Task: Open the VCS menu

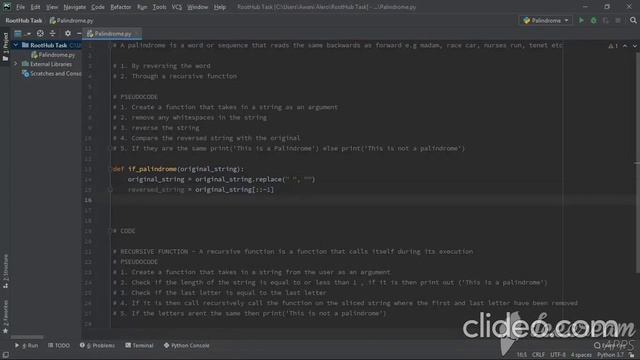Action: [177, 7]
